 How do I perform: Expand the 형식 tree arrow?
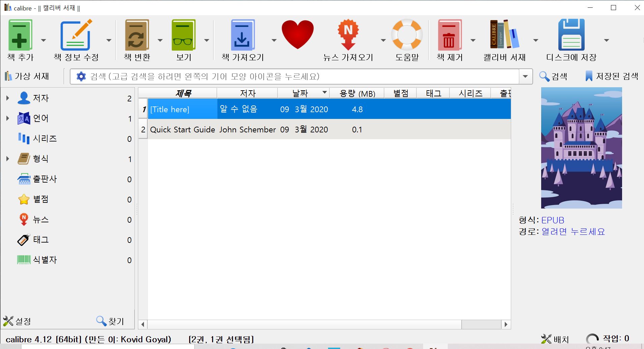pos(7,159)
